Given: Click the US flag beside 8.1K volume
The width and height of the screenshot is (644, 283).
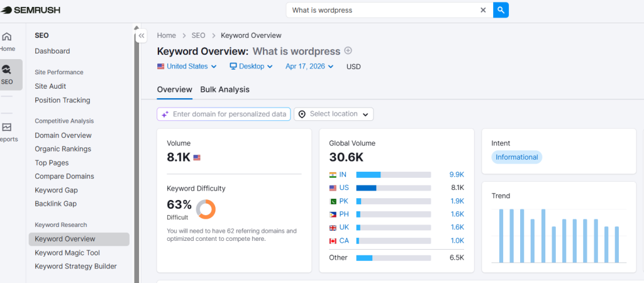Looking at the screenshot, I should pyautogui.click(x=197, y=157).
